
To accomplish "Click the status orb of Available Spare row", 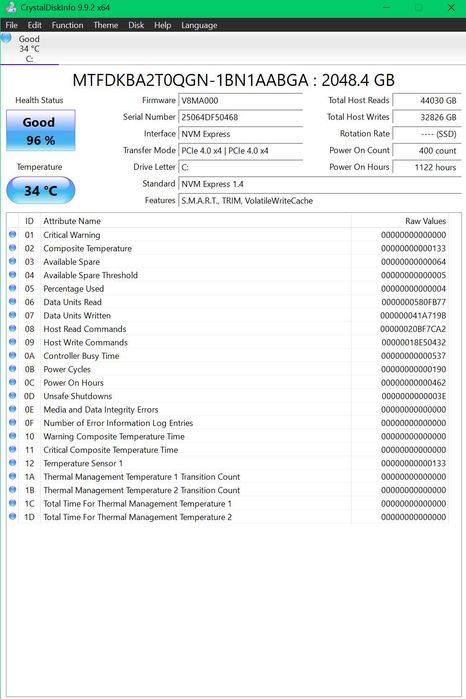I will coord(12,261).
